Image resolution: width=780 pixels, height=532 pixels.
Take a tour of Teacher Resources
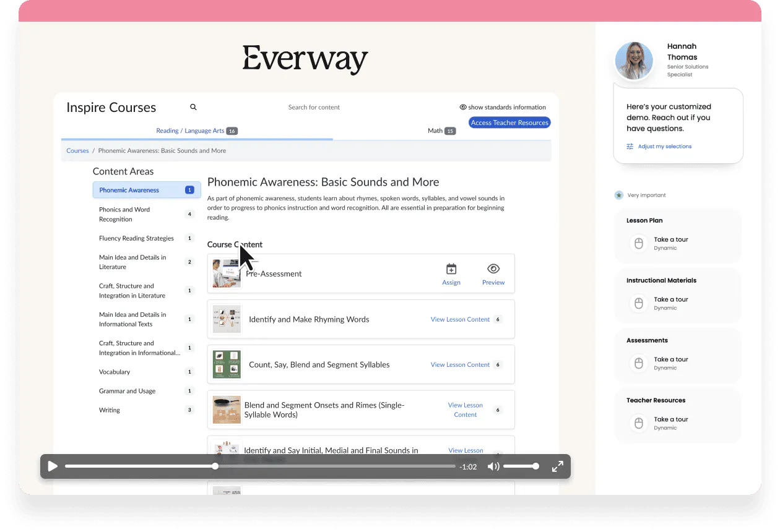pos(671,419)
